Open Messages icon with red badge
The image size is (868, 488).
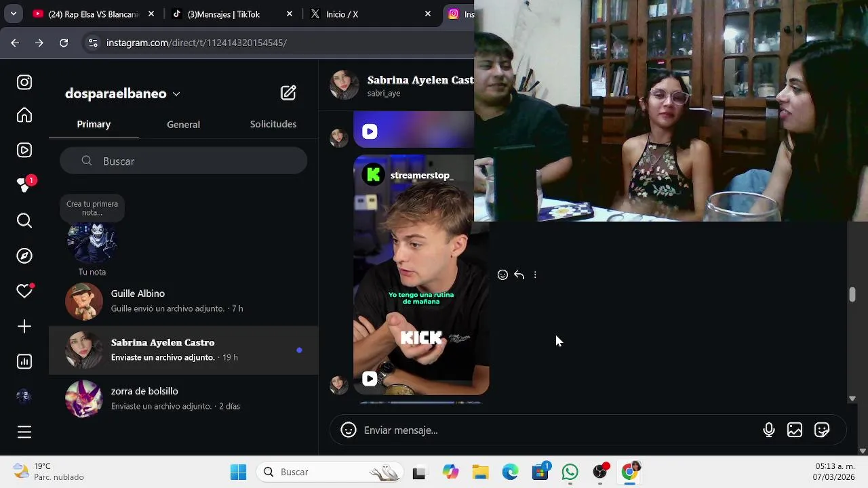point(26,184)
